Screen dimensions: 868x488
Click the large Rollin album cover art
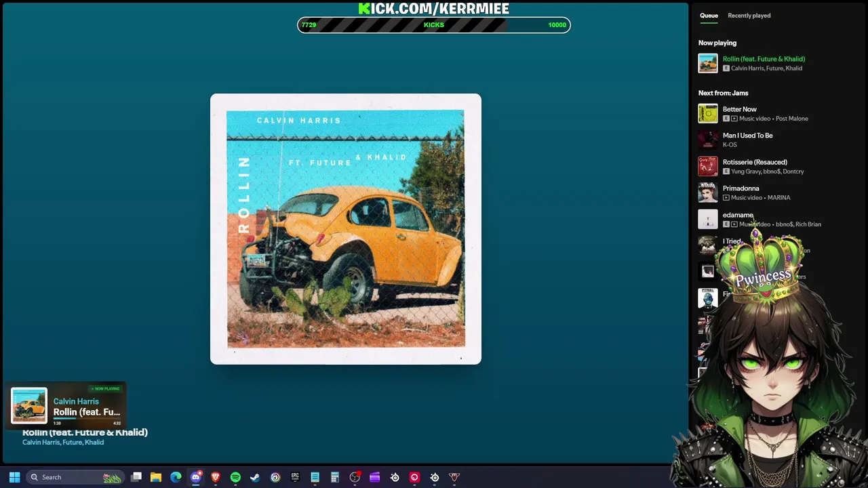click(x=346, y=229)
